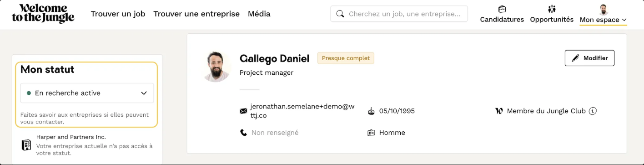Open the Candidatures briefcase icon
644x165 pixels.
point(502,9)
